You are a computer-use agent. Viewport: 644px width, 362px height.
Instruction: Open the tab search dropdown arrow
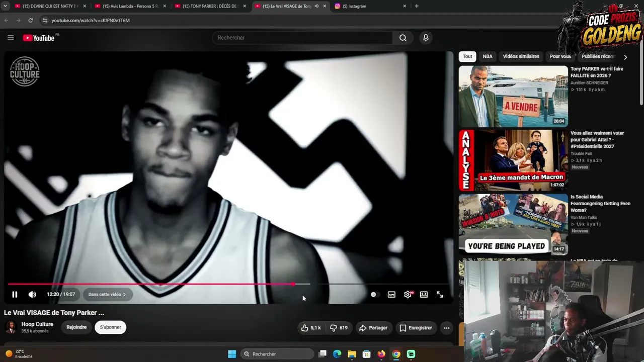[x=6, y=6]
